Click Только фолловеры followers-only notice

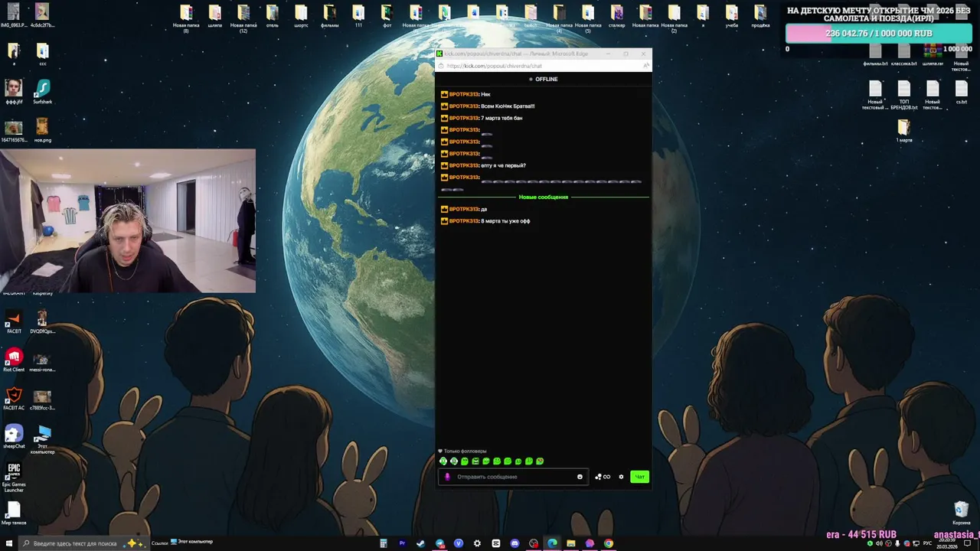point(462,452)
